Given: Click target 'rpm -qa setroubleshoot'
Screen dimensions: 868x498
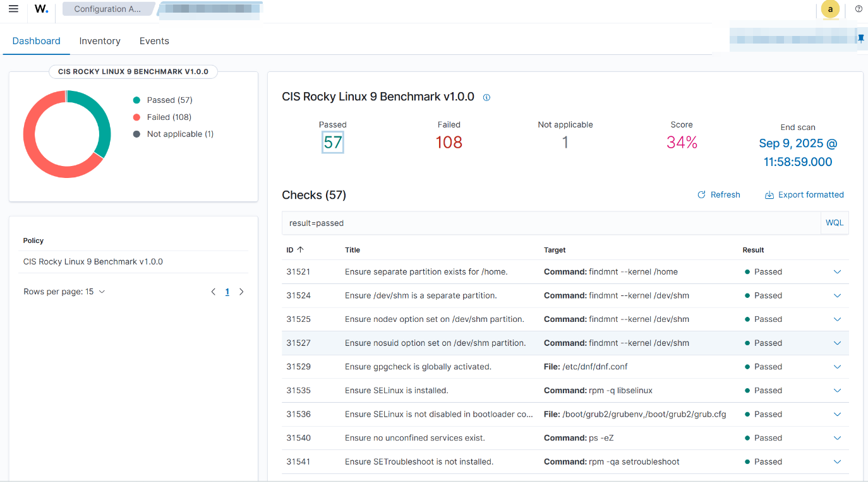Looking at the screenshot, I should 634,462.
